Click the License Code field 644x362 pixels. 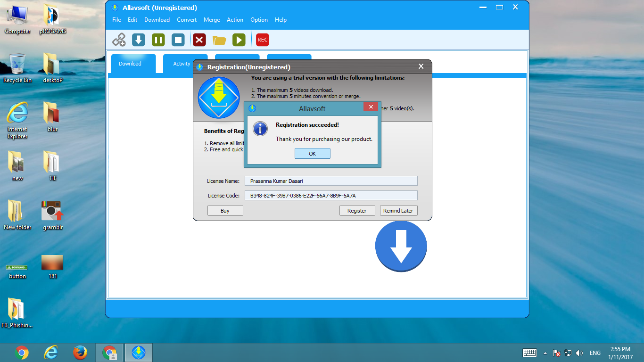point(330,196)
